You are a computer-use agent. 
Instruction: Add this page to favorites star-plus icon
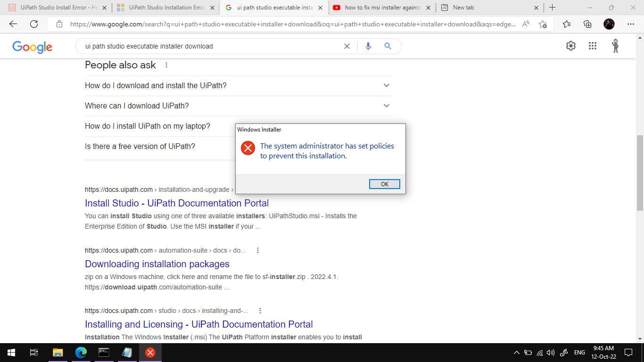pos(543,24)
